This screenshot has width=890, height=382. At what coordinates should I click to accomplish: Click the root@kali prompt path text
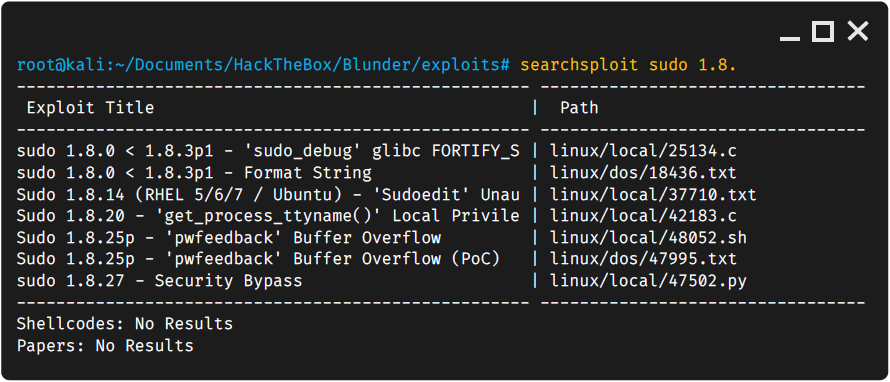click(x=263, y=65)
